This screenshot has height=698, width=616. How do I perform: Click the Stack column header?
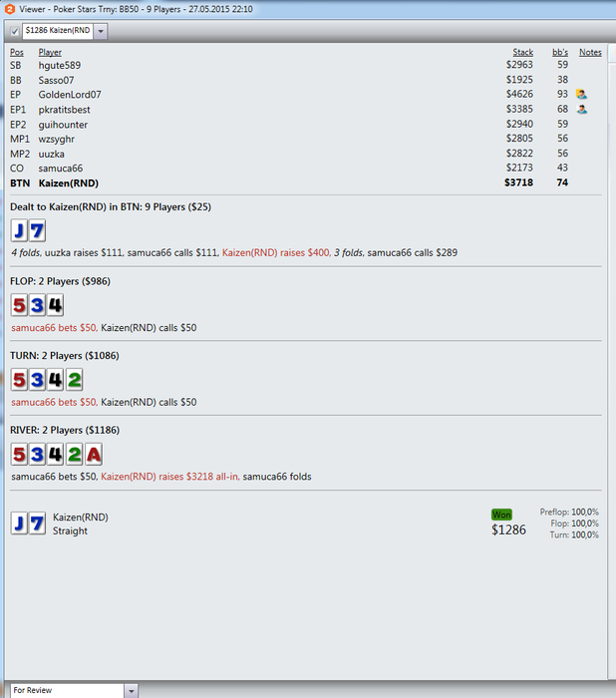tap(522, 52)
